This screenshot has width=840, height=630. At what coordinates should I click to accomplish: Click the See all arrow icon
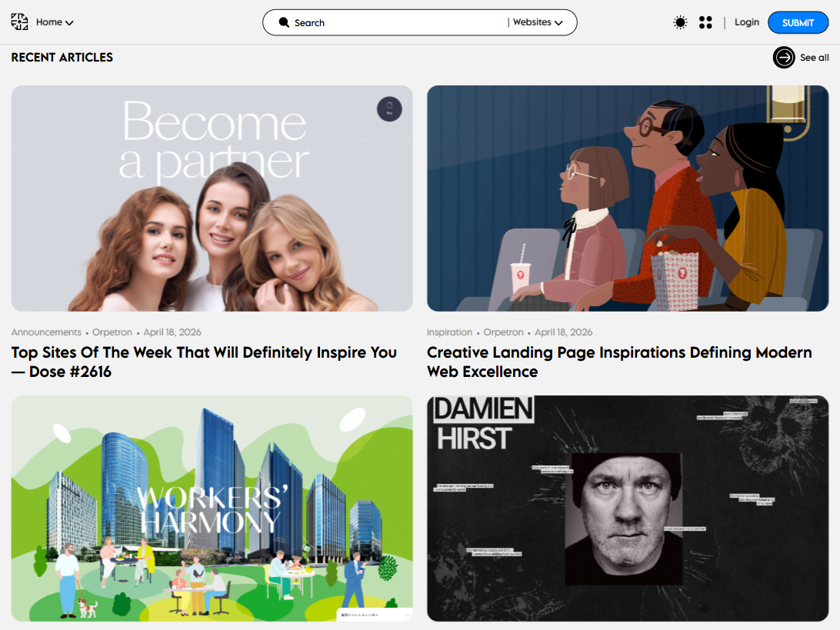[784, 58]
